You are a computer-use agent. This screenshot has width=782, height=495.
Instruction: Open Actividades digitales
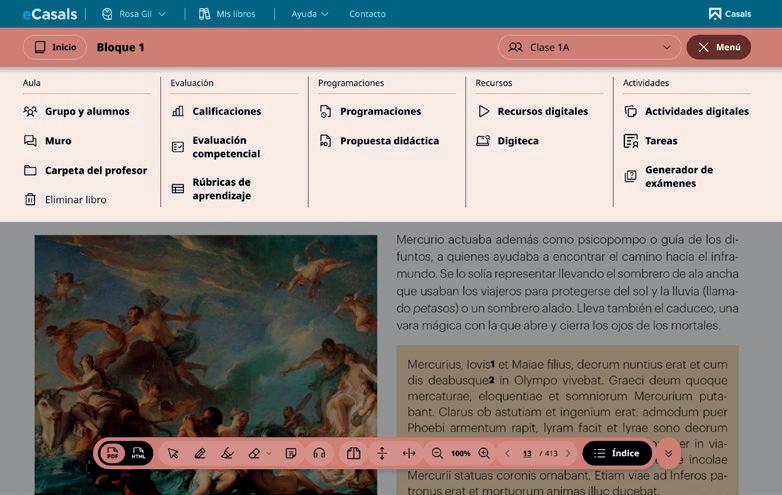pyautogui.click(x=696, y=111)
